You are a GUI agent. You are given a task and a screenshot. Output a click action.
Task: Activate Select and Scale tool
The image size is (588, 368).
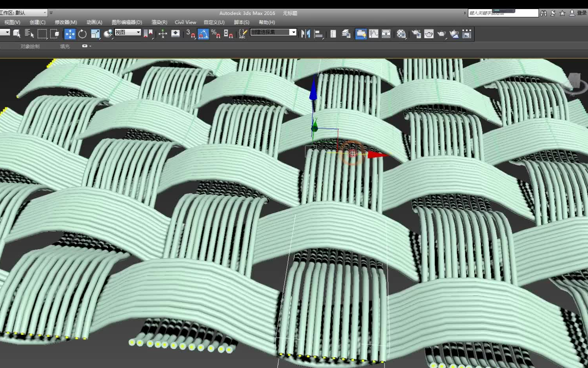tap(95, 34)
